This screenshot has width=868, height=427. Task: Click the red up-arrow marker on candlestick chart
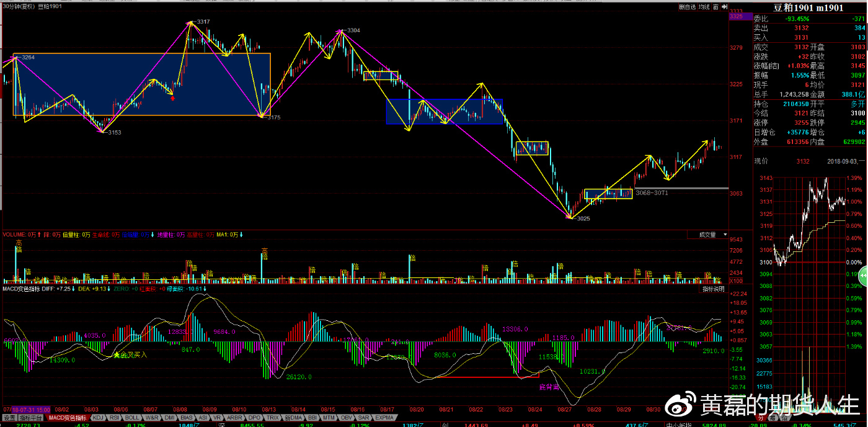[x=172, y=98]
